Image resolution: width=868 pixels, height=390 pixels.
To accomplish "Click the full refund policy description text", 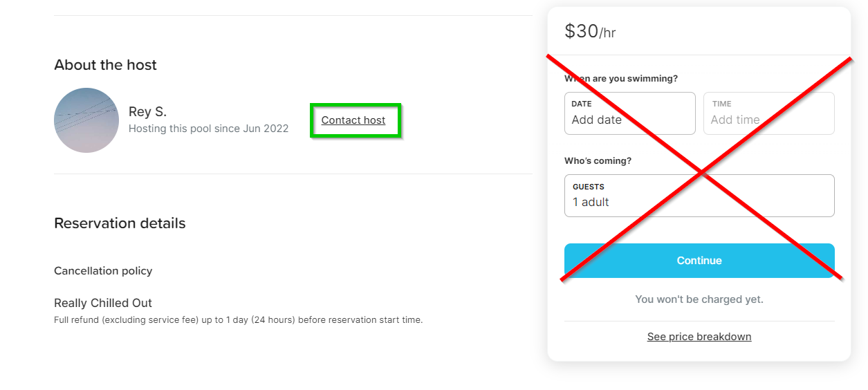I will pyautogui.click(x=238, y=320).
